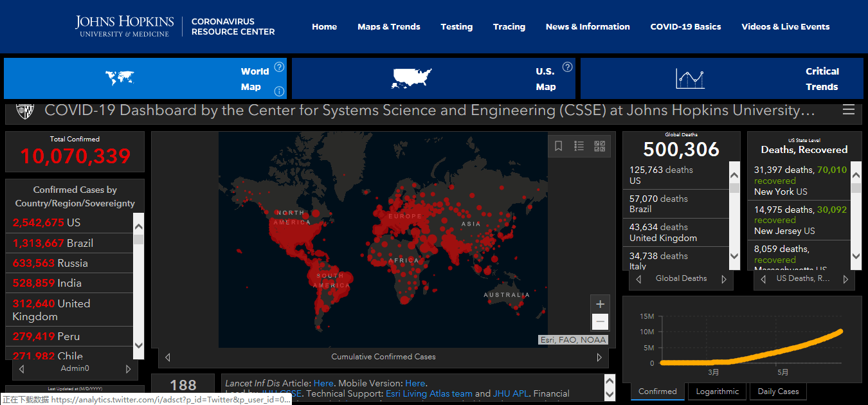Open News & Information menu
This screenshot has width=868, height=405.
[x=588, y=27]
